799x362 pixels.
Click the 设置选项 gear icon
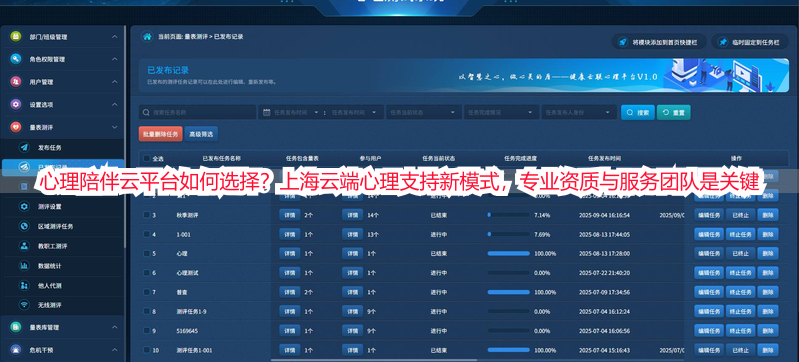click(x=16, y=105)
